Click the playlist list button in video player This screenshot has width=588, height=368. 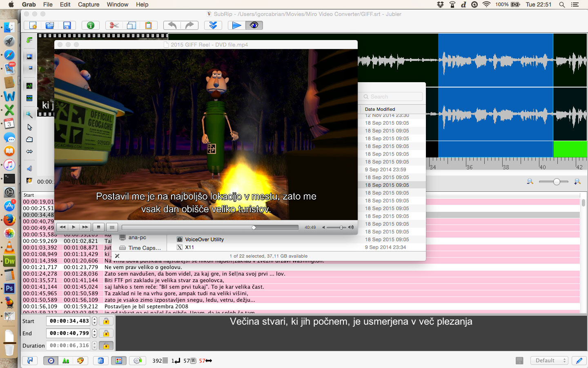(112, 227)
